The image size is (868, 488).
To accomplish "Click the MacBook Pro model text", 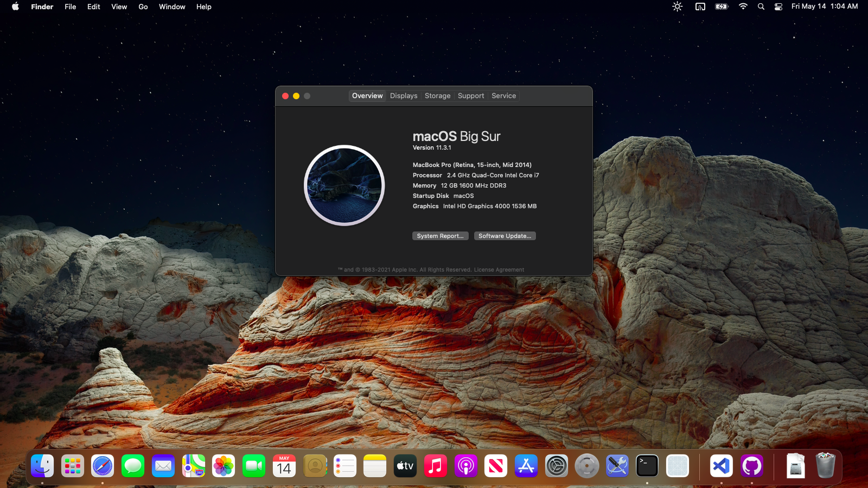I will pos(472,165).
